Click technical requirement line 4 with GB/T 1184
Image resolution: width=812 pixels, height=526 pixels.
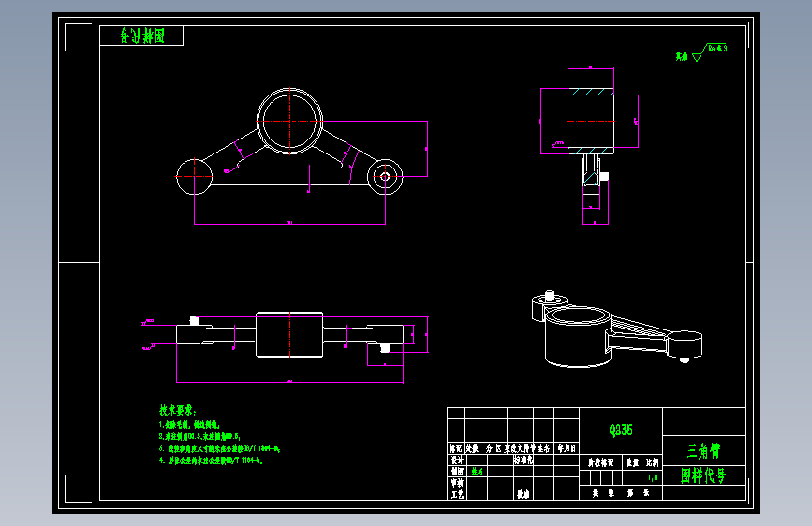[211, 460]
